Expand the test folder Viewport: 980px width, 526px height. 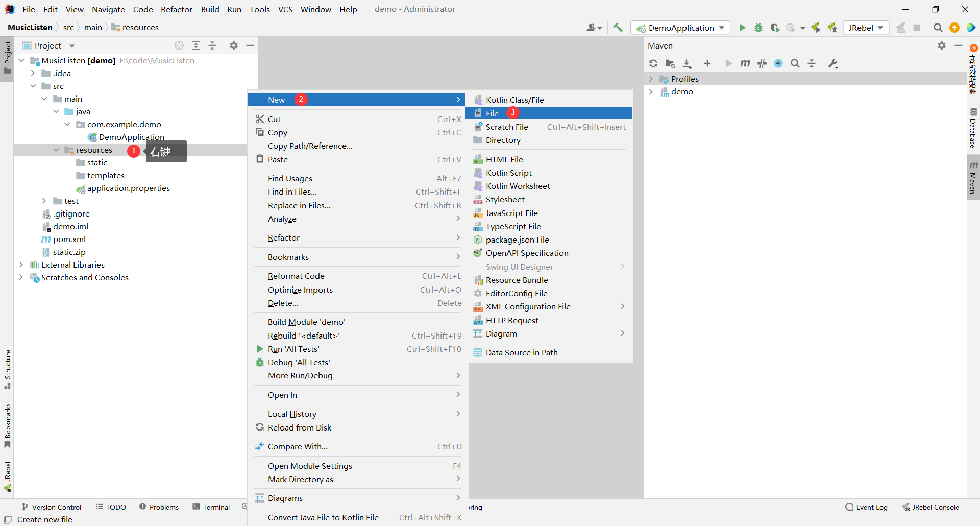tap(44, 201)
